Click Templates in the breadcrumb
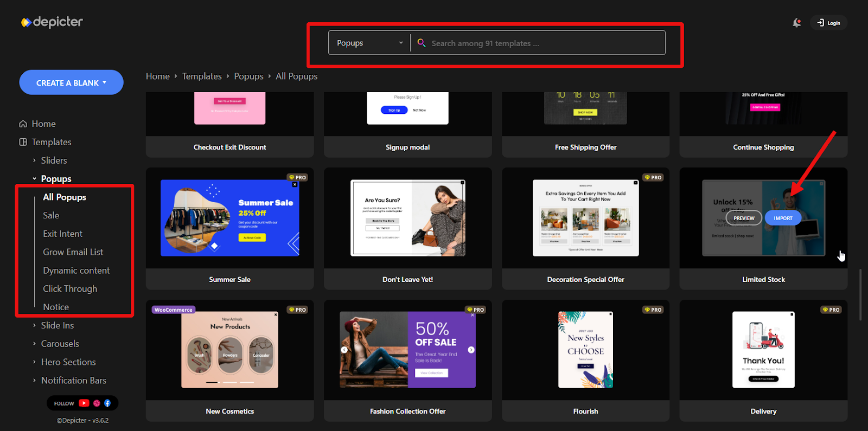Screen dimensions: 868x431 coord(202,76)
